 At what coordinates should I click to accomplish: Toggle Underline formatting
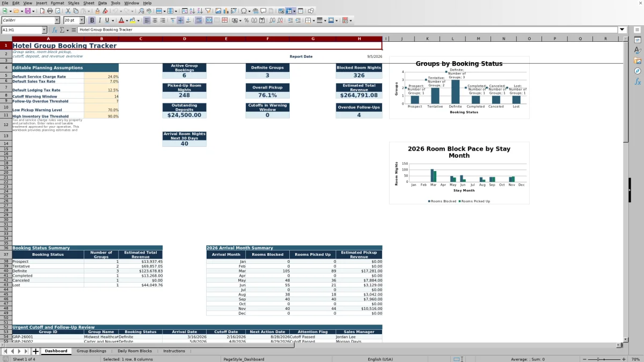coord(107,20)
